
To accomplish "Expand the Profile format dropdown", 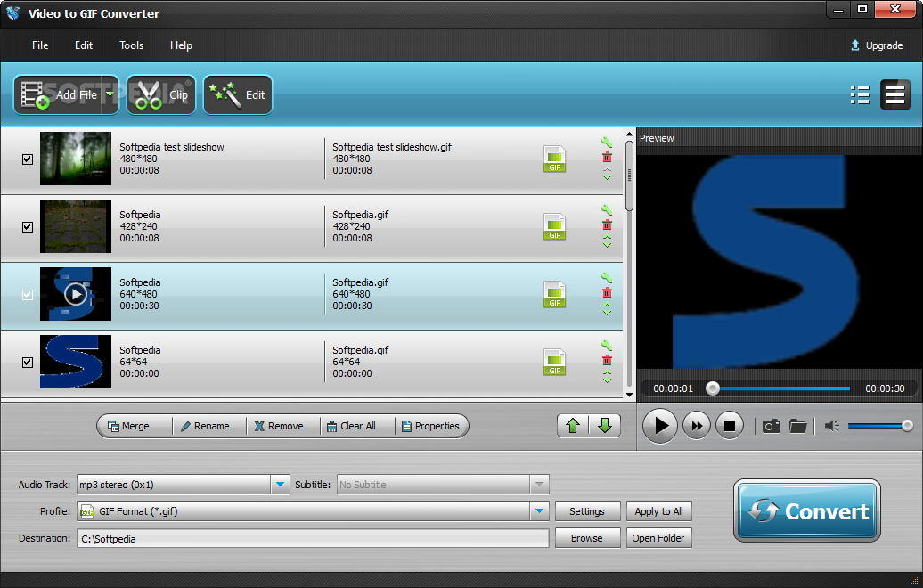I will [x=539, y=510].
